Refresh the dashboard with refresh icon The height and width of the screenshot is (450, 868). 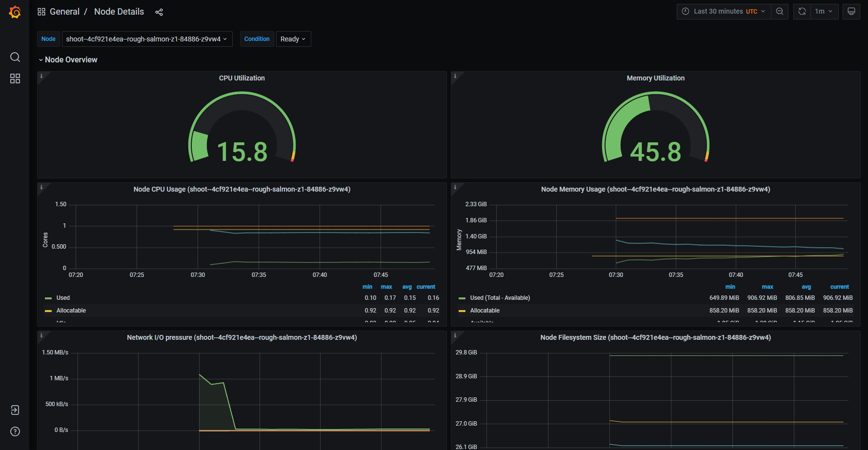pyautogui.click(x=802, y=12)
